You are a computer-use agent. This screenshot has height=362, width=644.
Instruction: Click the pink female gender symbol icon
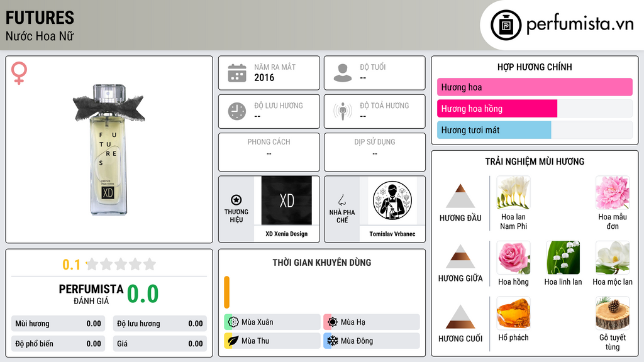click(x=19, y=73)
